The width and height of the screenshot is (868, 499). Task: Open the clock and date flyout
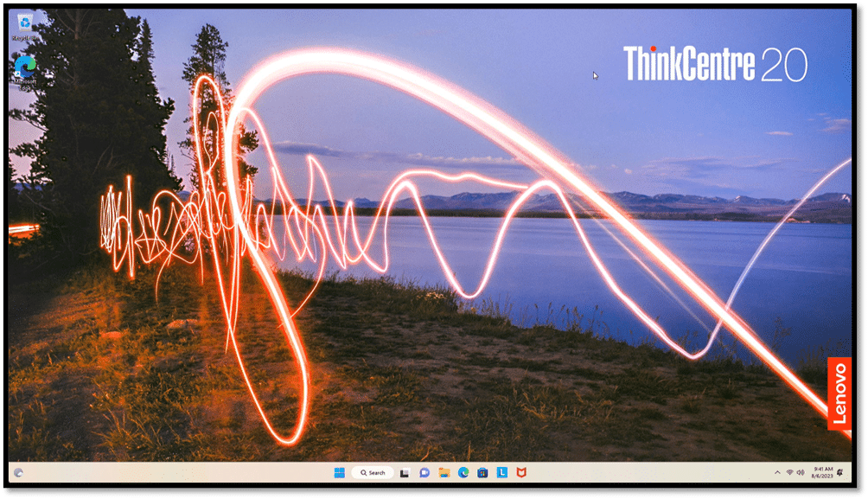(822, 472)
